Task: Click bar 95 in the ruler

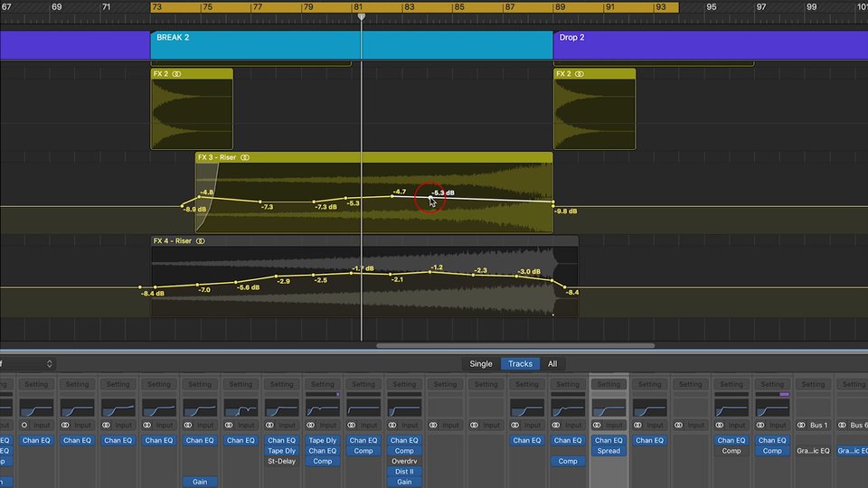Action: coord(712,7)
